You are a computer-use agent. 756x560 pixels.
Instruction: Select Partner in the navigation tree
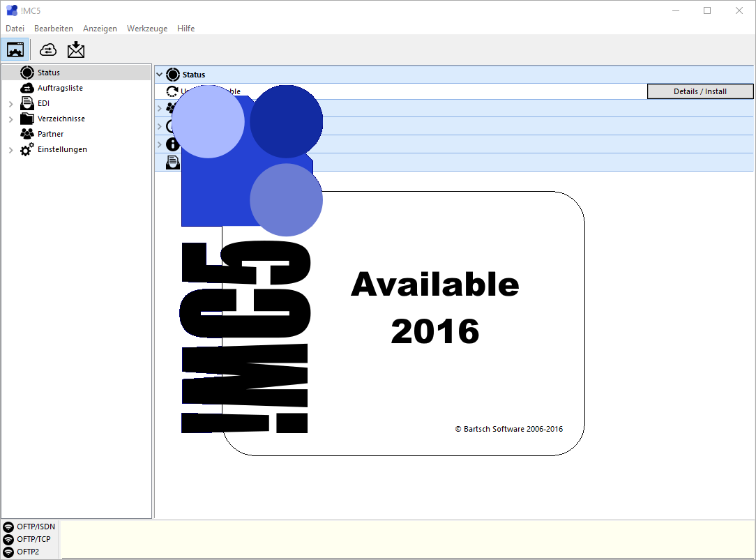(51, 135)
